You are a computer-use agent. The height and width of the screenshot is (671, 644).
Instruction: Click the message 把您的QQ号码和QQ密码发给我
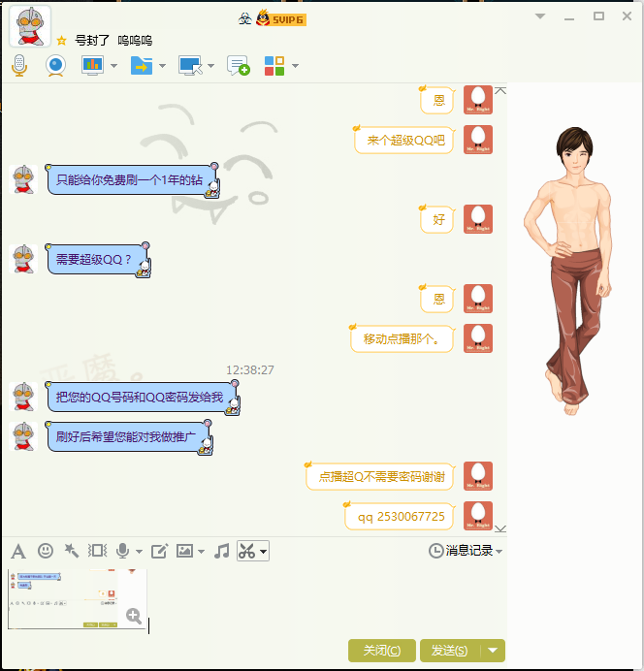tap(142, 398)
